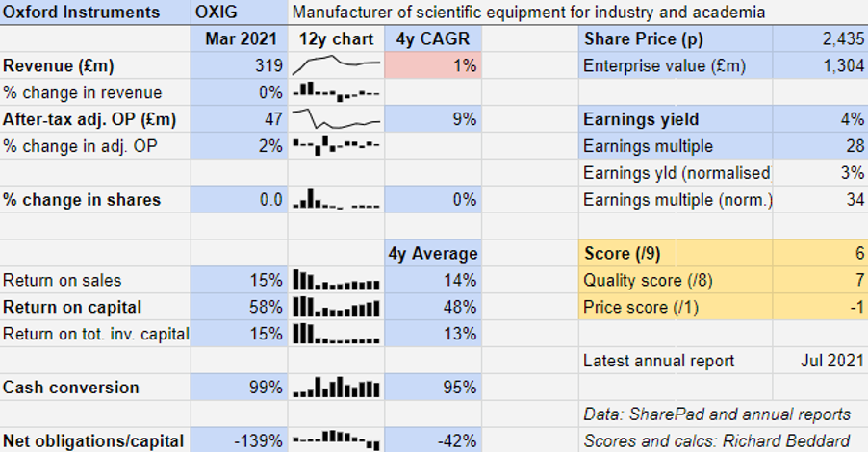The image size is (868, 452).
Task: Click the Cash conversion bar sparkline
Action: (x=336, y=388)
